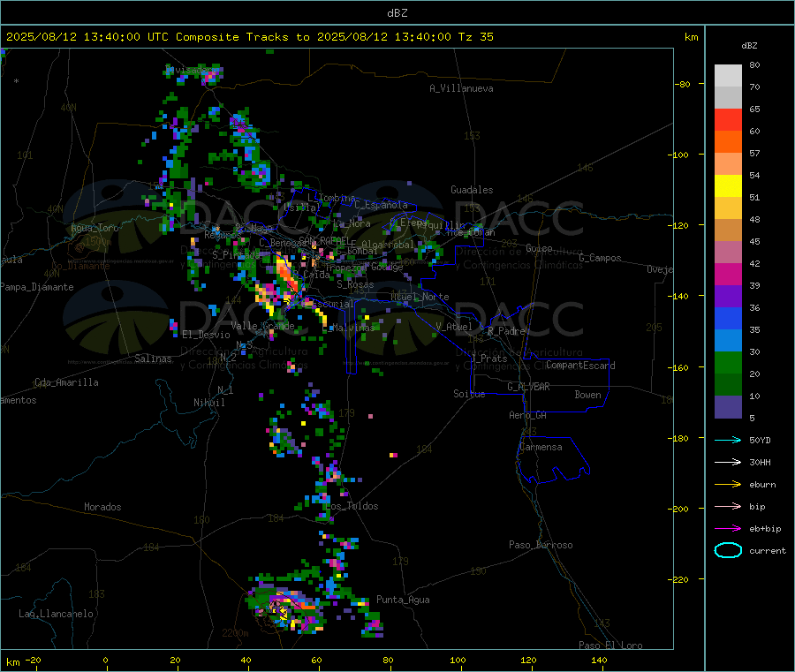Click the mauve 45 dBZ legend swatch

point(728,252)
